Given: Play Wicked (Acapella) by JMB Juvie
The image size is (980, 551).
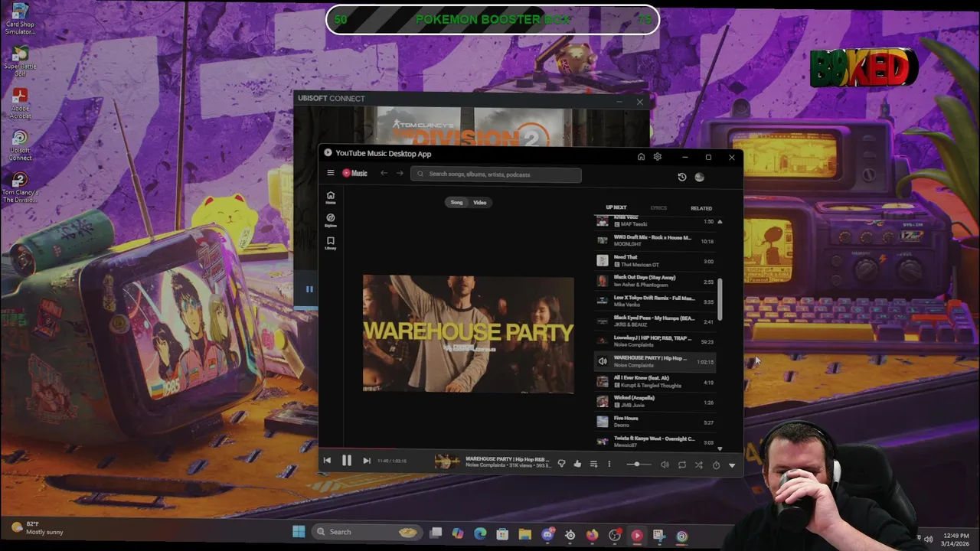Looking at the screenshot, I should pos(655,402).
